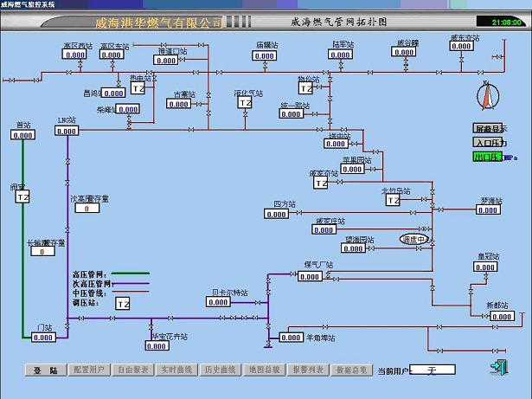
Task: Click the valve beside 海道口站 value box
Action: (182, 59)
